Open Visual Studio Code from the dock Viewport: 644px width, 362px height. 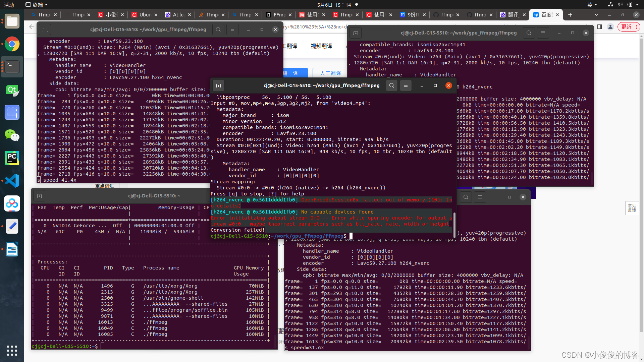coord(12,181)
